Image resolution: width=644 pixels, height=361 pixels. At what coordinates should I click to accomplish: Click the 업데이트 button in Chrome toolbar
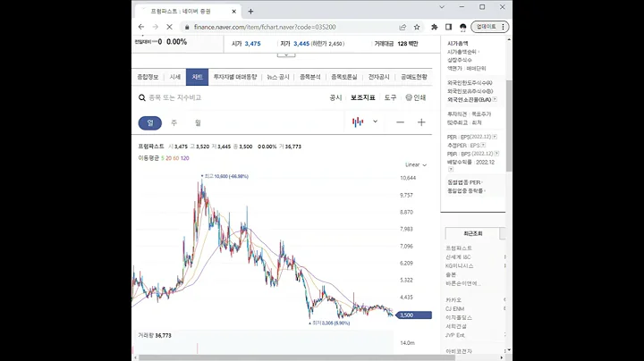[x=486, y=27]
